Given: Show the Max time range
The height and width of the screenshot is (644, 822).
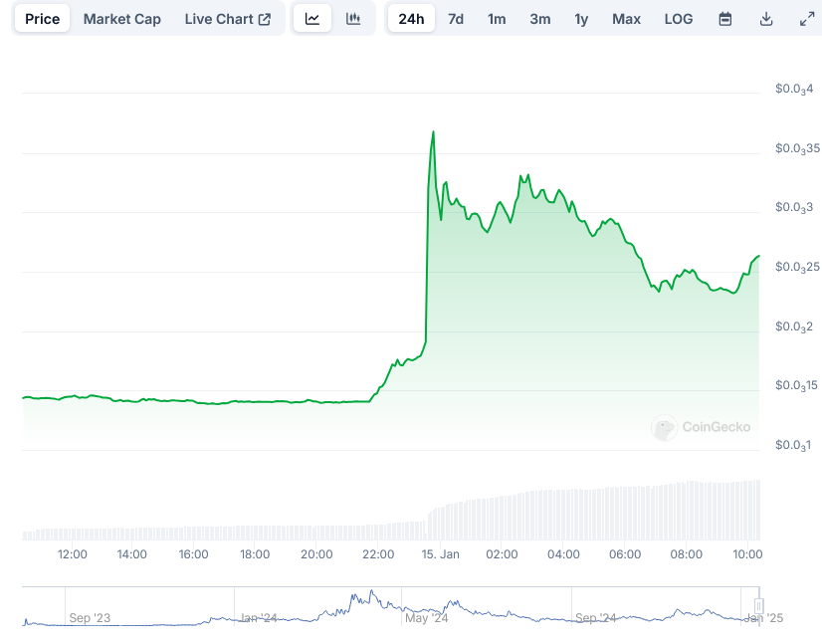Looking at the screenshot, I should click(627, 19).
